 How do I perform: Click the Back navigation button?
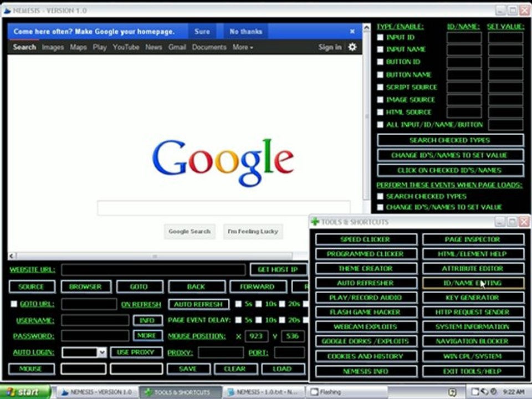coord(196,287)
